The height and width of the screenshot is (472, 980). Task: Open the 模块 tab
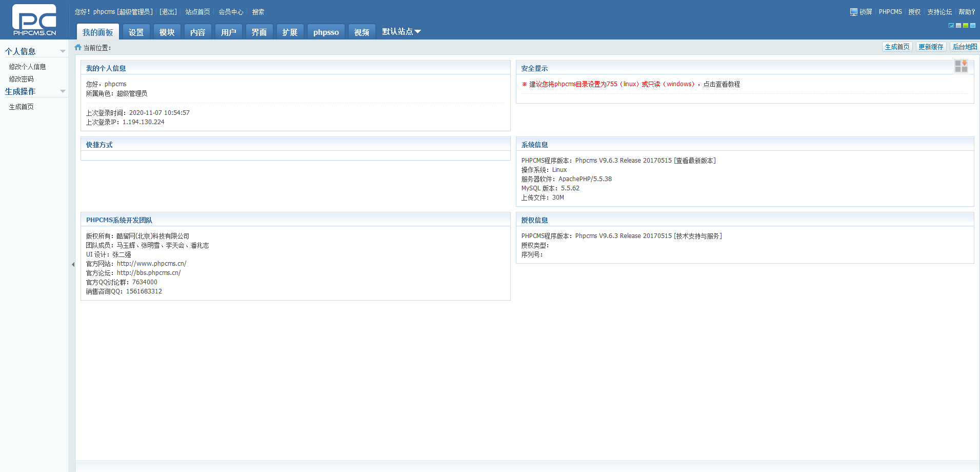167,32
